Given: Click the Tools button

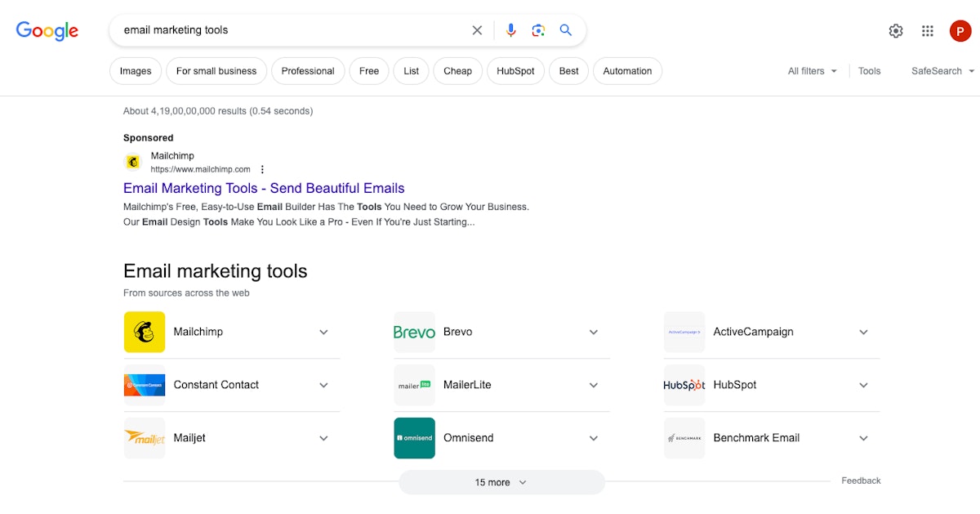Looking at the screenshot, I should tap(869, 71).
